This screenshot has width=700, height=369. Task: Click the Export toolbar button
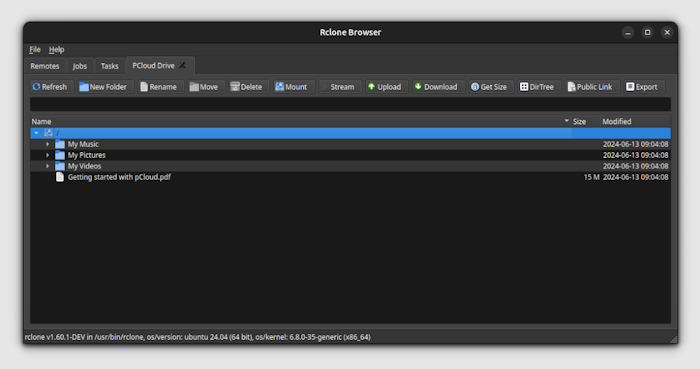pos(642,87)
